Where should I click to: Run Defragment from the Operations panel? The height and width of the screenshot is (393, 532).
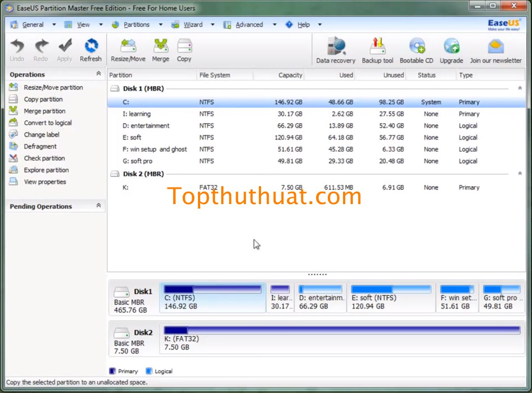40,146
